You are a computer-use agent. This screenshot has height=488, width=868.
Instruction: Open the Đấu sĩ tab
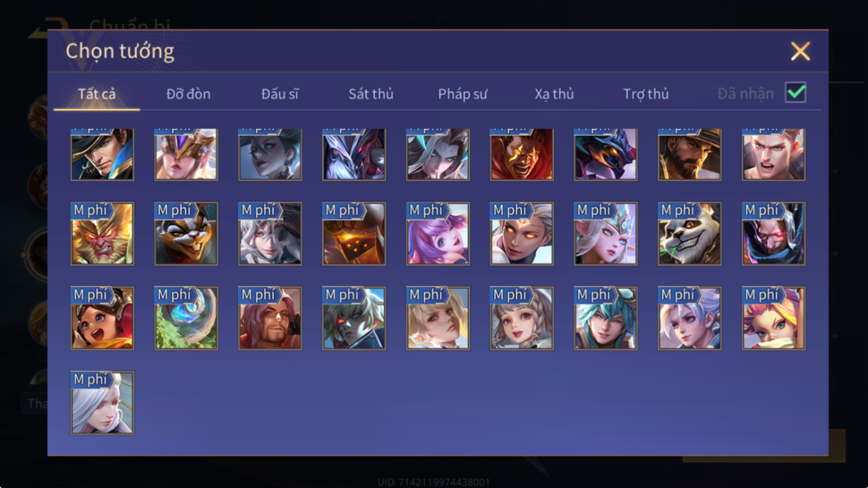280,94
